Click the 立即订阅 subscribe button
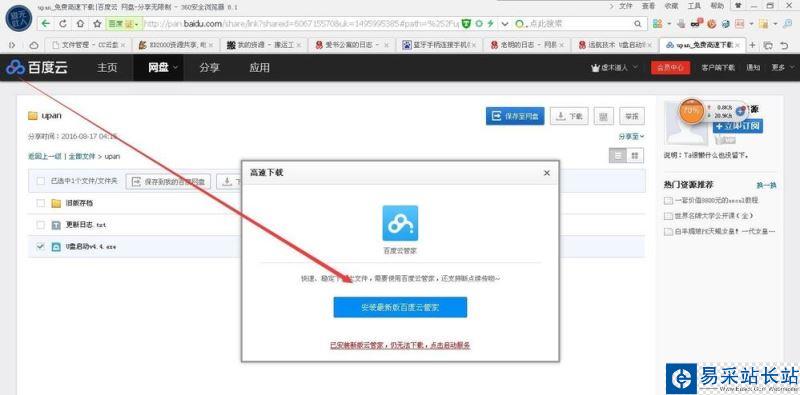800x395 pixels. [x=738, y=126]
